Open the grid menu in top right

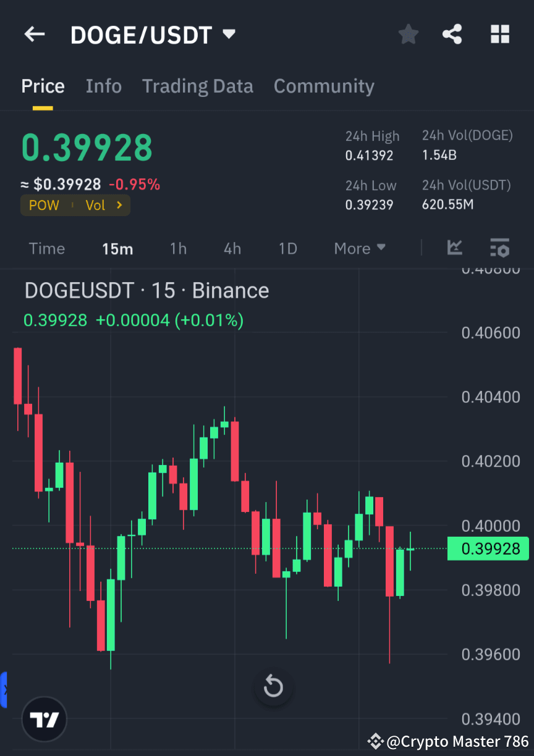(499, 34)
